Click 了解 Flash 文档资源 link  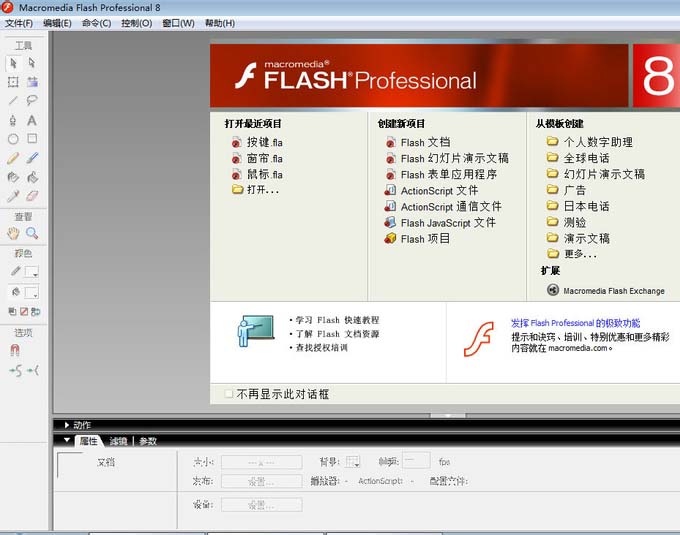pos(337,334)
